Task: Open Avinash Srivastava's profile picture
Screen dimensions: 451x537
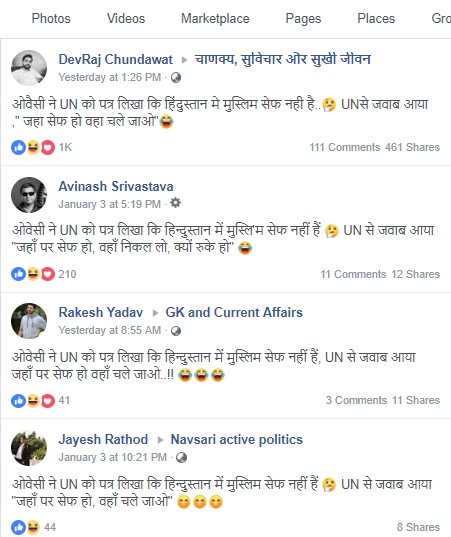Action: [x=29, y=195]
